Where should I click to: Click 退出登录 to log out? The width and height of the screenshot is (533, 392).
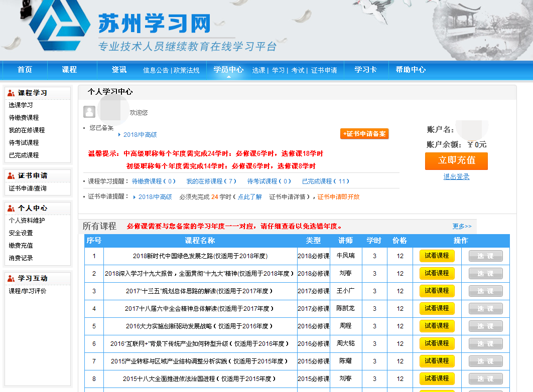tap(456, 176)
